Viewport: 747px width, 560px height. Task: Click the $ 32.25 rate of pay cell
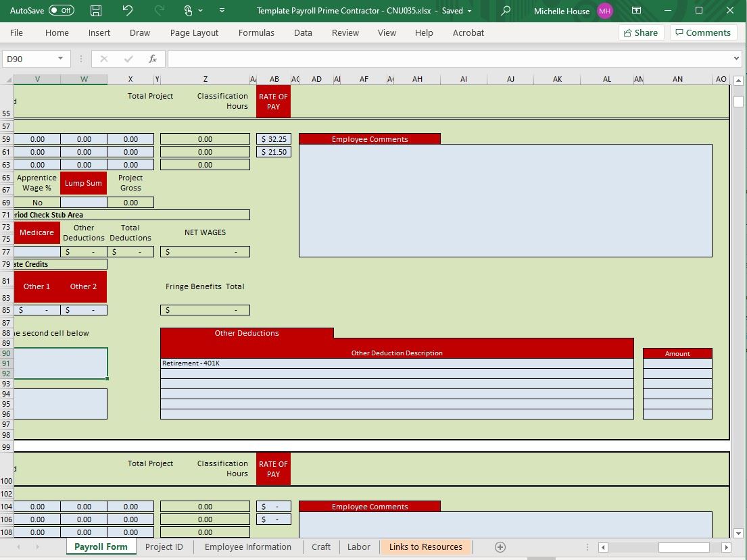click(274, 139)
